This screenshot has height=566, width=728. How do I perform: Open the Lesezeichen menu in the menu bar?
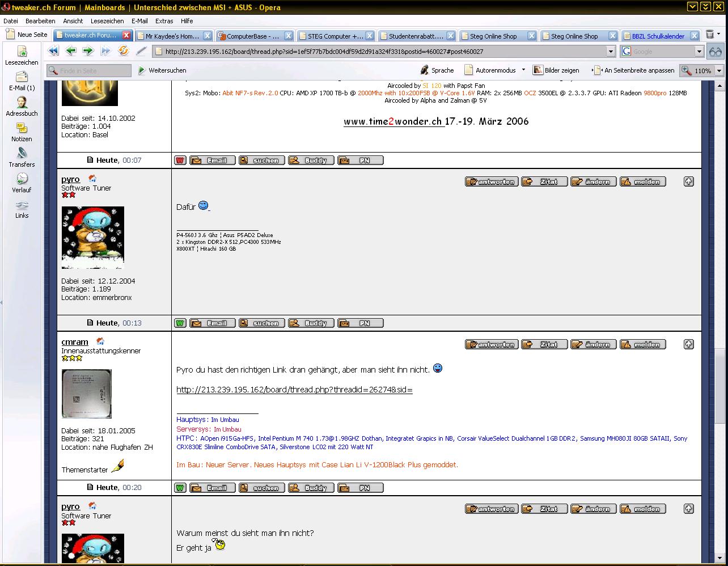point(107,21)
